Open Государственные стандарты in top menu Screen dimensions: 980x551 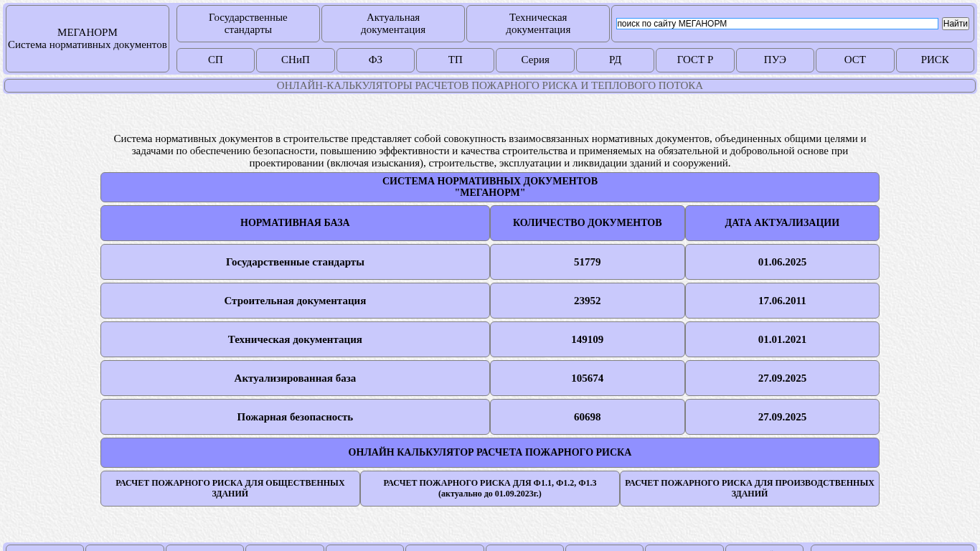(x=248, y=24)
